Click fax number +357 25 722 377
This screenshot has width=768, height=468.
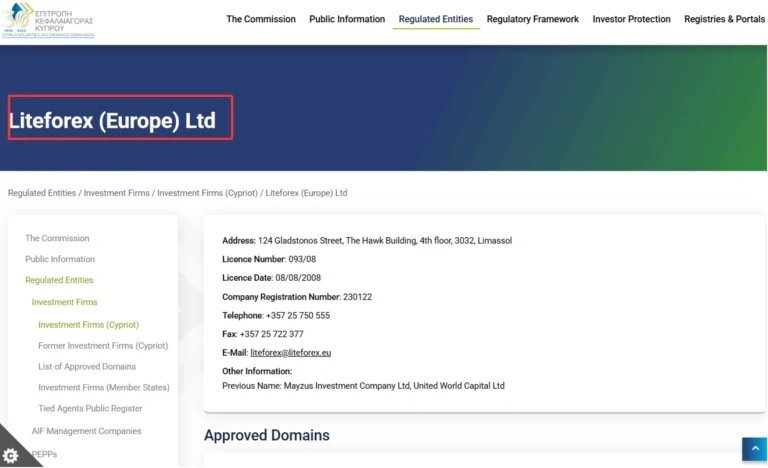coord(271,334)
